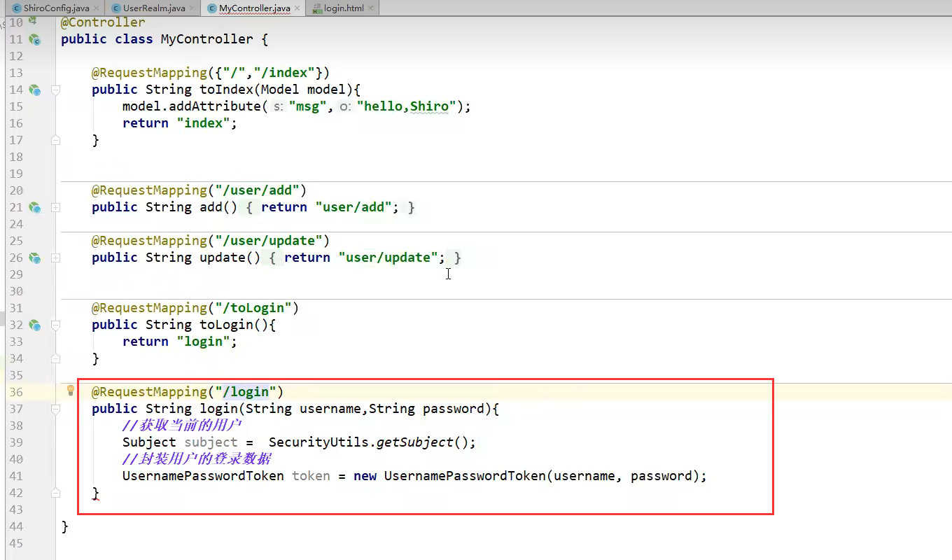
Task: Collapse the login method at line 37
Action: pyautogui.click(x=55, y=409)
